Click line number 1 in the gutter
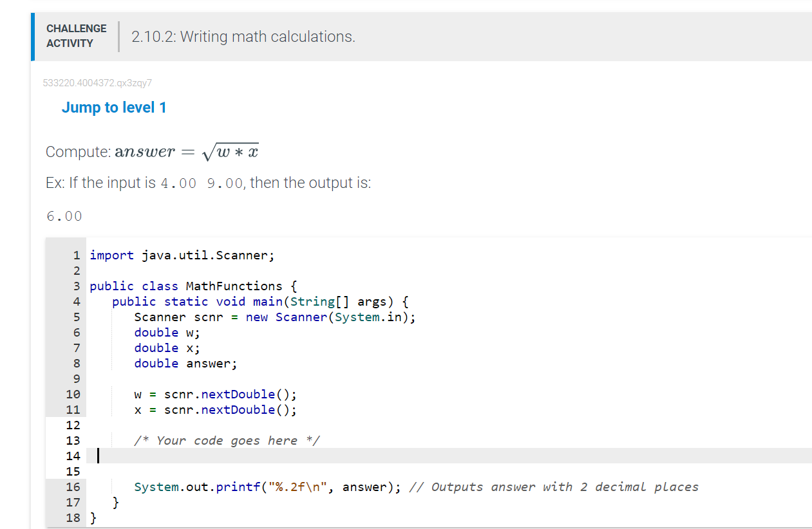The height and width of the screenshot is (529, 812). 76,255
